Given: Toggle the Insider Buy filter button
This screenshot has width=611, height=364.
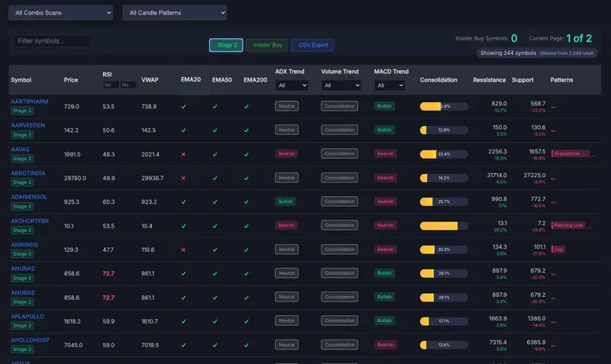Looking at the screenshot, I should pos(267,45).
